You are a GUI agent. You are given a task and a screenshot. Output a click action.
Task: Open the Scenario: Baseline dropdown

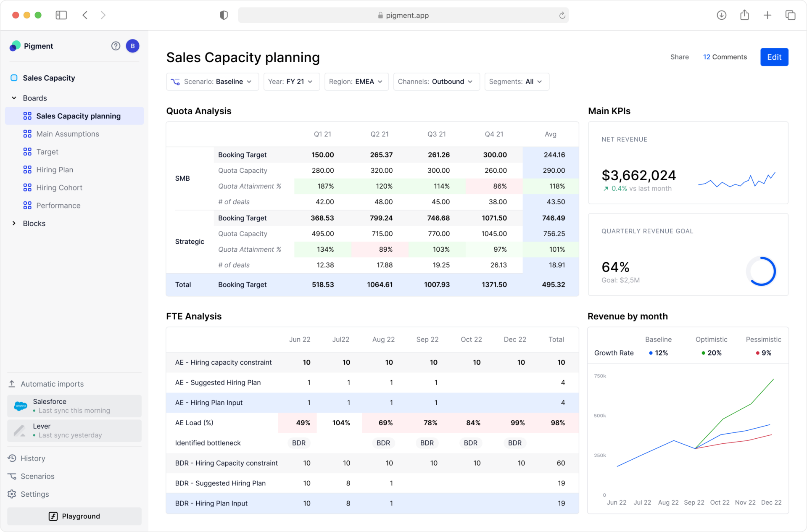click(212, 82)
